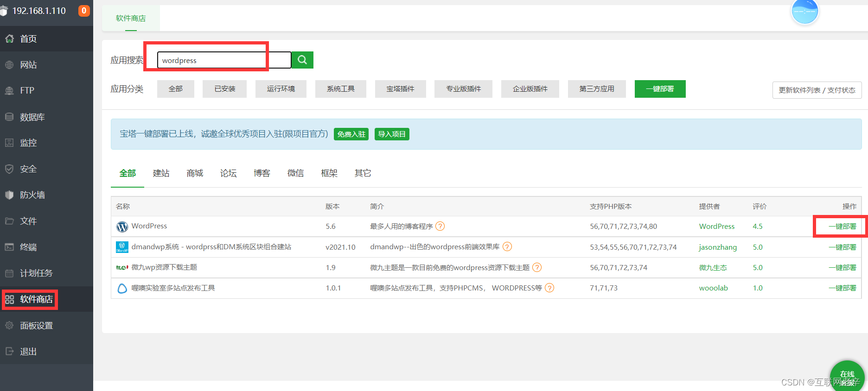
Task: Switch to the 软件商店 top tab
Action: tap(131, 18)
